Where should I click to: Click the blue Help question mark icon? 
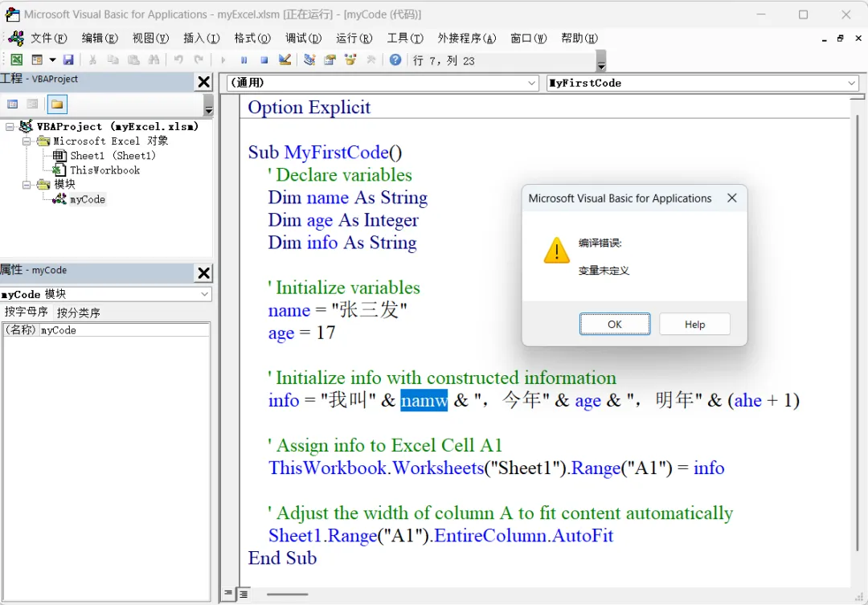point(395,59)
